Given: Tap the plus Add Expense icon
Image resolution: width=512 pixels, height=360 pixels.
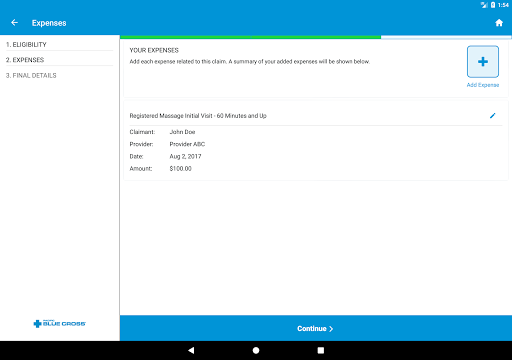Looking at the screenshot, I should 483,62.
